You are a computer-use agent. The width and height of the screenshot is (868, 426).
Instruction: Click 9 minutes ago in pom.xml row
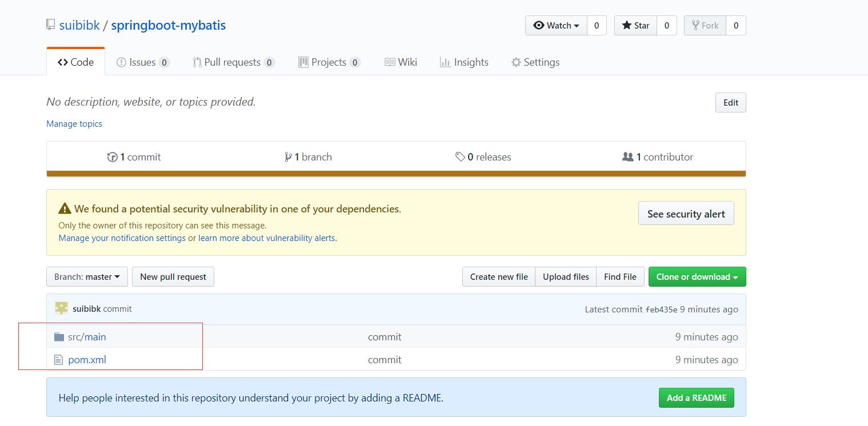pyautogui.click(x=707, y=360)
